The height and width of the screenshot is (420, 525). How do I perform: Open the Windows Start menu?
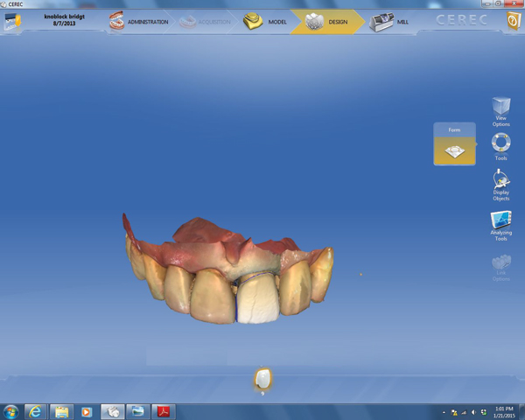11,411
